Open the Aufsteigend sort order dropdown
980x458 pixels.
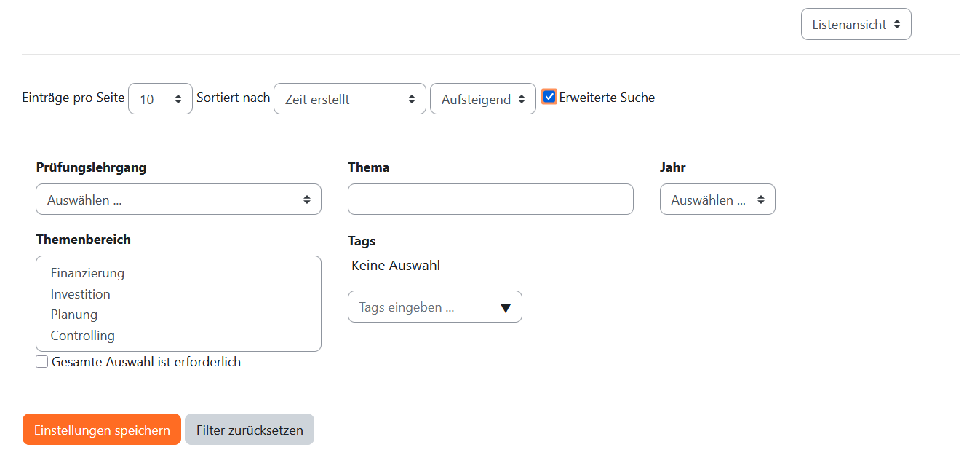pyautogui.click(x=482, y=99)
